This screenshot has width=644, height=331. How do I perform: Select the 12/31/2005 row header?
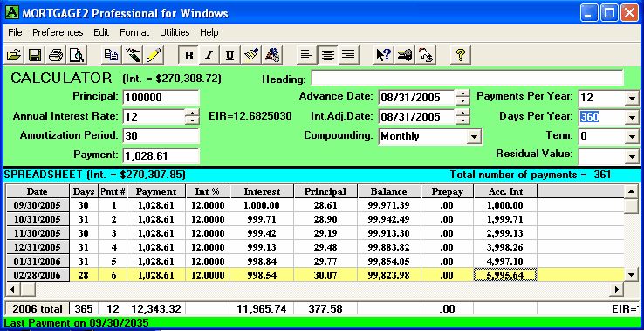(38, 247)
